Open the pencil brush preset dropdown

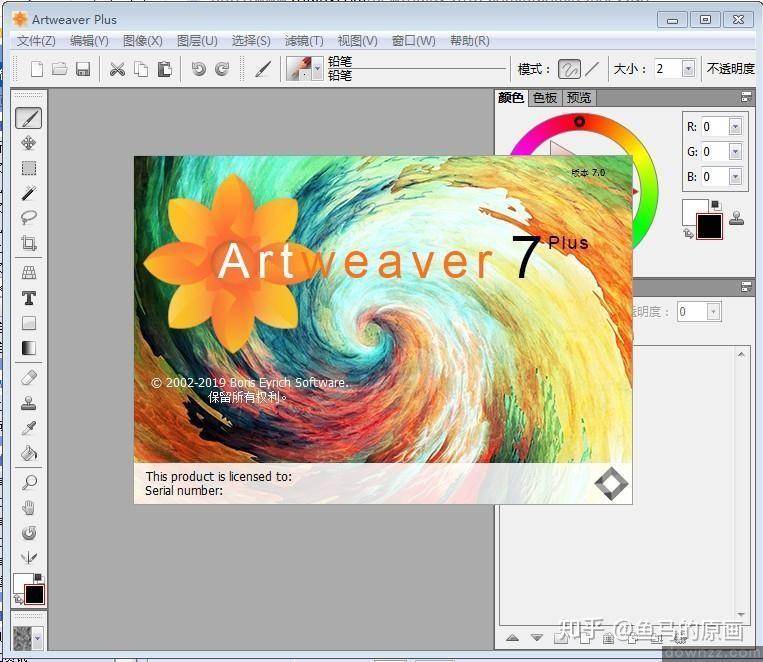pos(317,69)
